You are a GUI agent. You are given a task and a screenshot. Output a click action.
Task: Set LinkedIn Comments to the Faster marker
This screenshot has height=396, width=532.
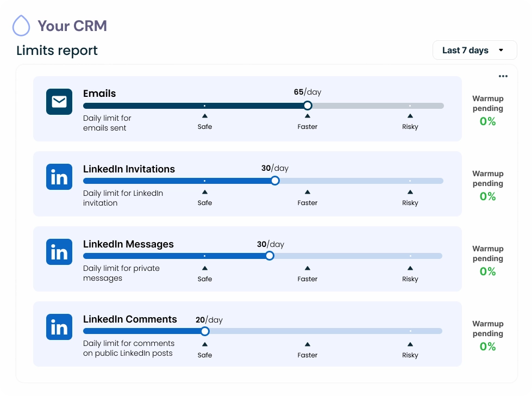[x=307, y=331]
